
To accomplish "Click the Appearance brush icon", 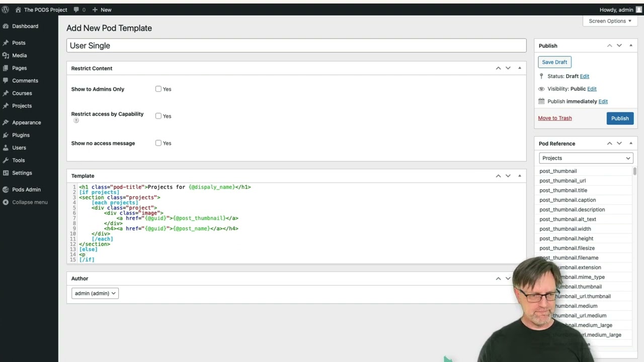I will pos(6,122).
